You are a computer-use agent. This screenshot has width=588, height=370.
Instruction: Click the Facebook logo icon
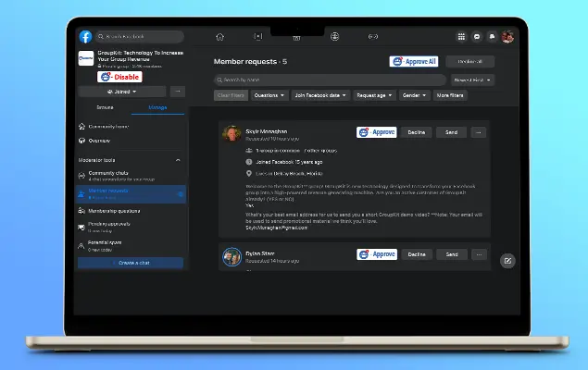point(85,37)
